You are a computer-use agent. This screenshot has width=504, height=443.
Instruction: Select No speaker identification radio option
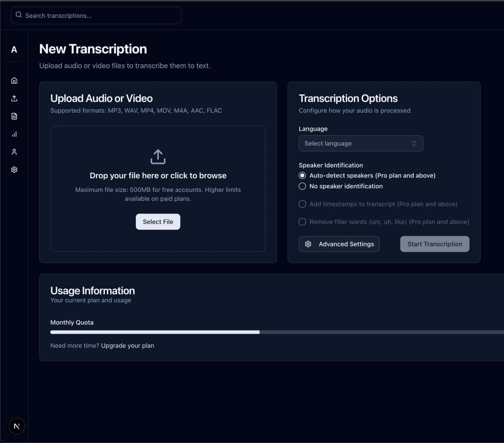pyautogui.click(x=302, y=186)
